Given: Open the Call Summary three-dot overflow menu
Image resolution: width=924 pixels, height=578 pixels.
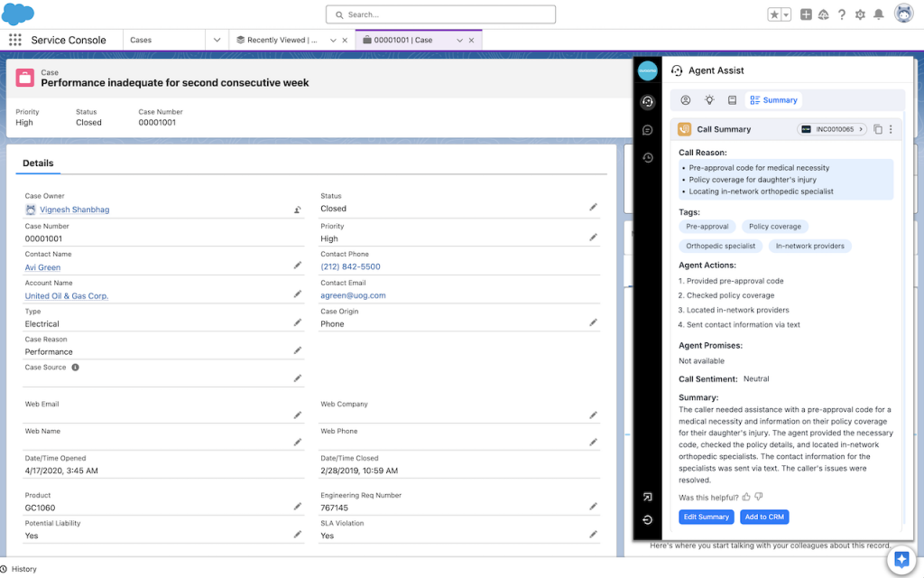Looking at the screenshot, I should [x=891, y=128].
